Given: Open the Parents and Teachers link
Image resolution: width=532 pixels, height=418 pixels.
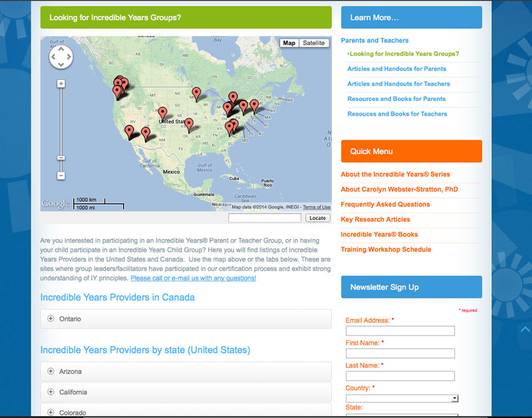Looking at the screenshot, I should [x=374, y=41].
